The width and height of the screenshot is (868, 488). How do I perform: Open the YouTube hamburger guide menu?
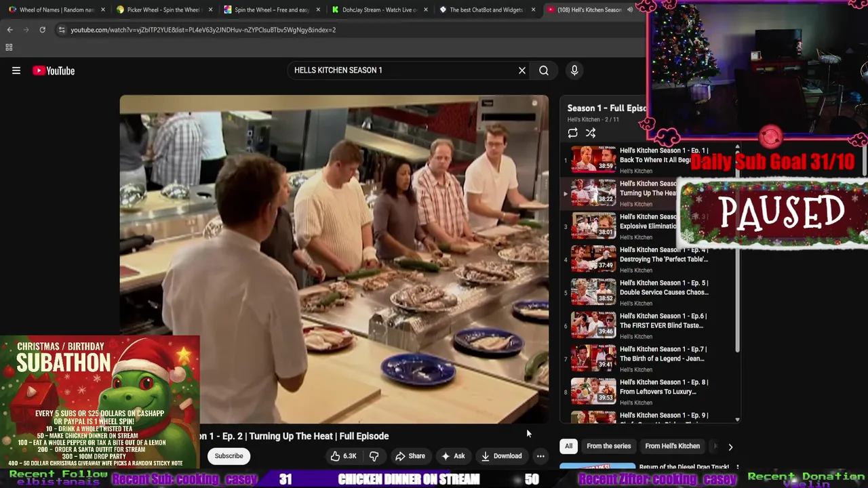pyautogui.click(x=16, y=70)
